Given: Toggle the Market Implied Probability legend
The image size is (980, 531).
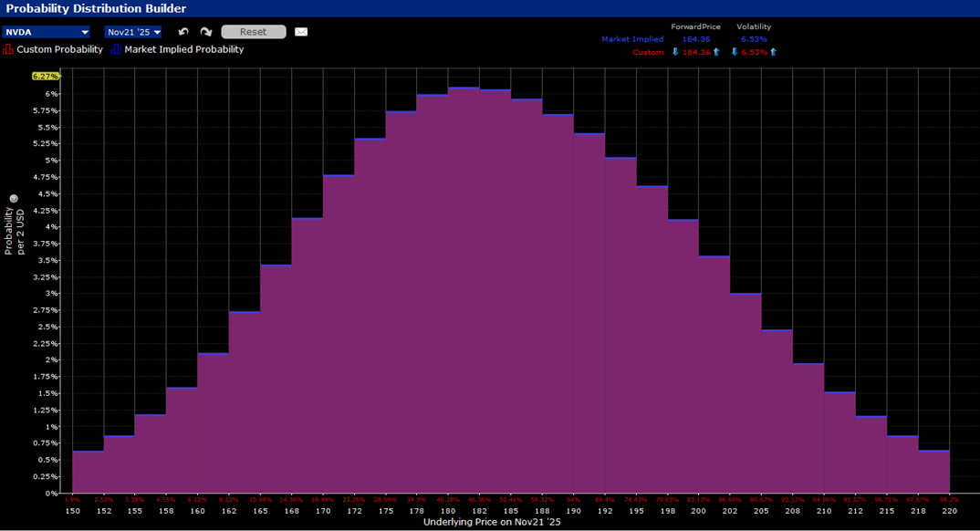Looking at the screenshot, I should tap(183, 49).
